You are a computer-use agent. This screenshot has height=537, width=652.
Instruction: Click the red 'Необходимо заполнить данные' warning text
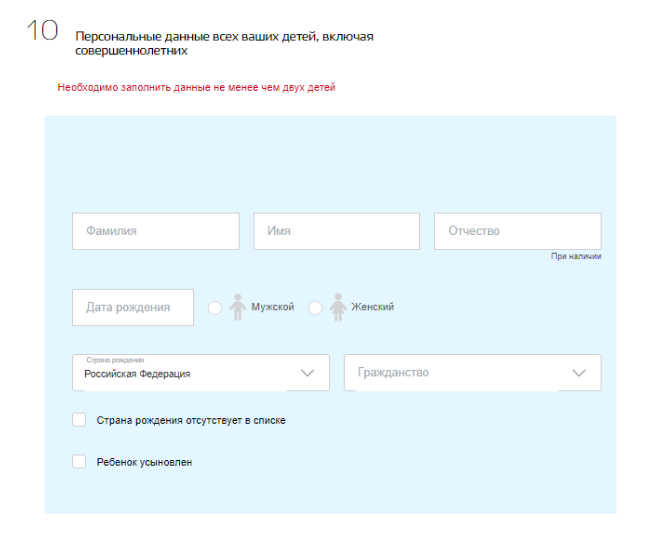pyautogui.click(x=196, y=87)
